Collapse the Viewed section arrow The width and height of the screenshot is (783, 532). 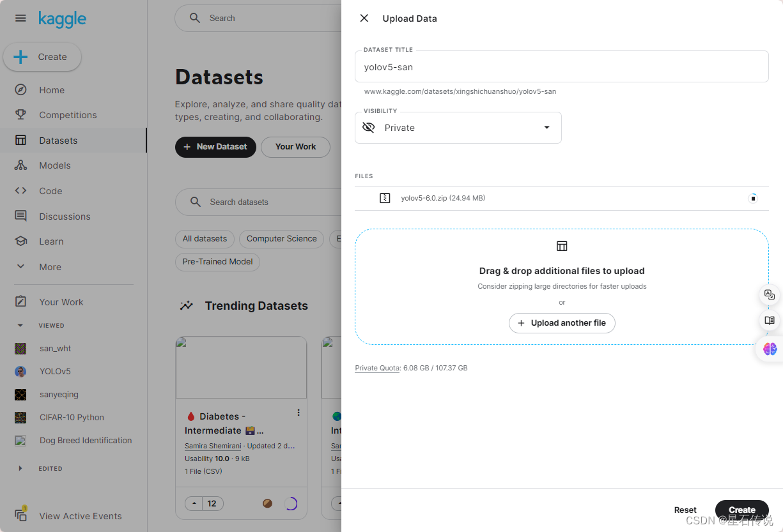point(20,325)
